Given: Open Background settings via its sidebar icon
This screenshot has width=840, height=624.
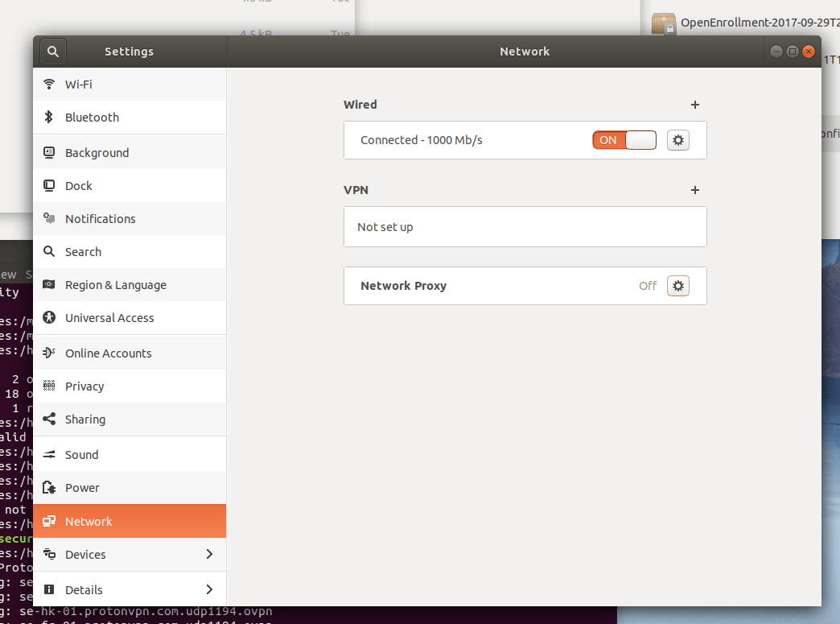Looking at the screenshot, I should (x=49, y=152).
